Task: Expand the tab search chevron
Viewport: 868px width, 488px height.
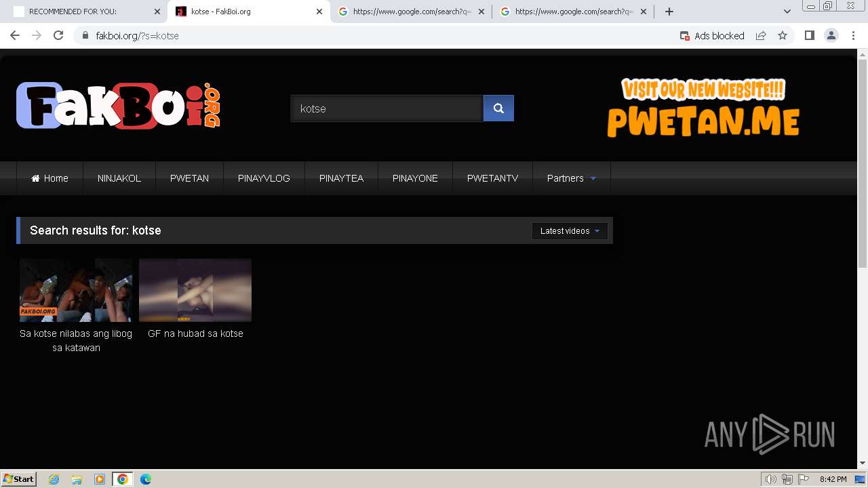Action: (787, 12)
